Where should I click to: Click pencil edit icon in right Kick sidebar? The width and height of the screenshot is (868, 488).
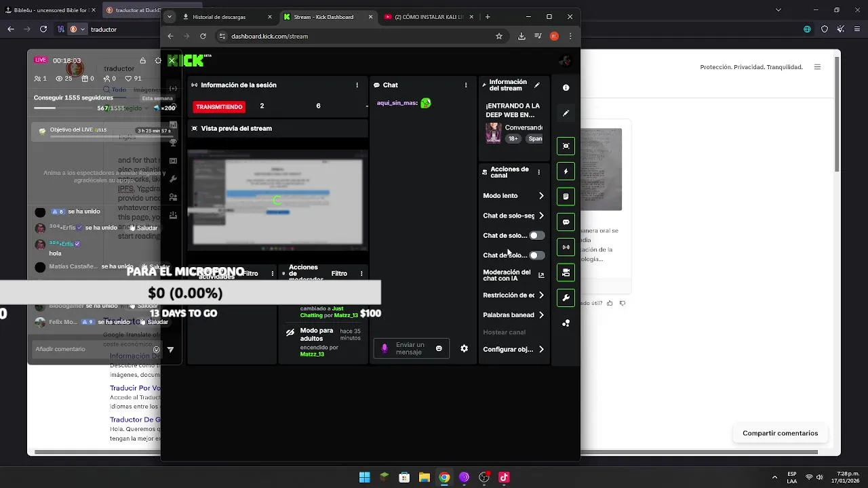click(566, 113)
